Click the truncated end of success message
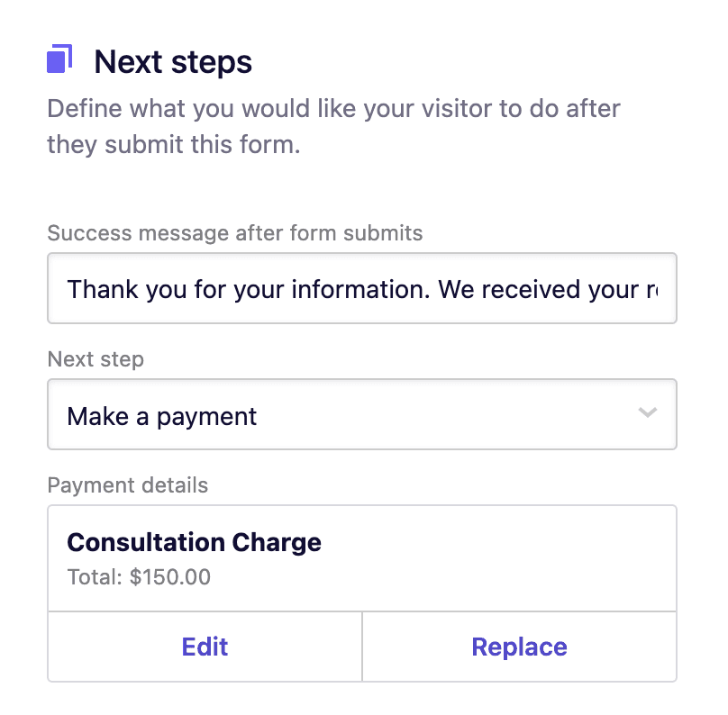The height and width of the screenshot is (715, 728). pyautogui.click(x=651, y=290)
